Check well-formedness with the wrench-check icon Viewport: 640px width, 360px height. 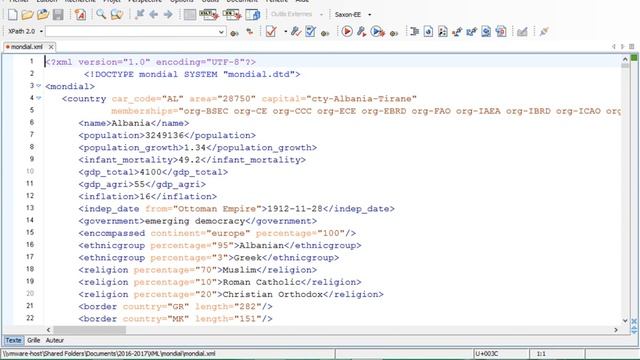[296, 31]
